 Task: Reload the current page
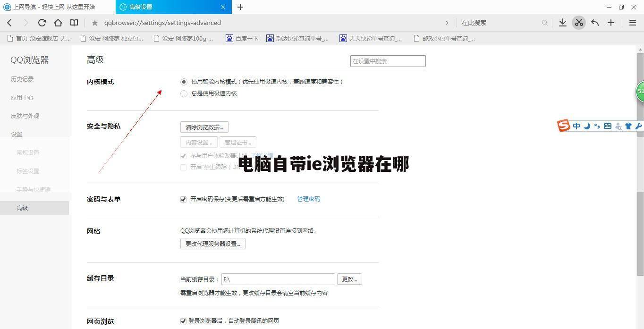(x=42, y=23)
